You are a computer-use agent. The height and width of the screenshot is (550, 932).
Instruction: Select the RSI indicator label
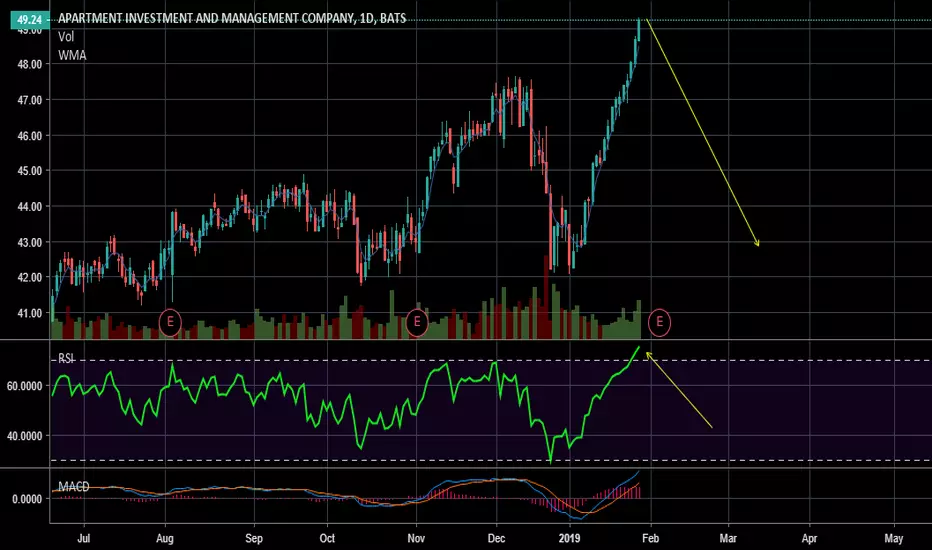(66, 358)
